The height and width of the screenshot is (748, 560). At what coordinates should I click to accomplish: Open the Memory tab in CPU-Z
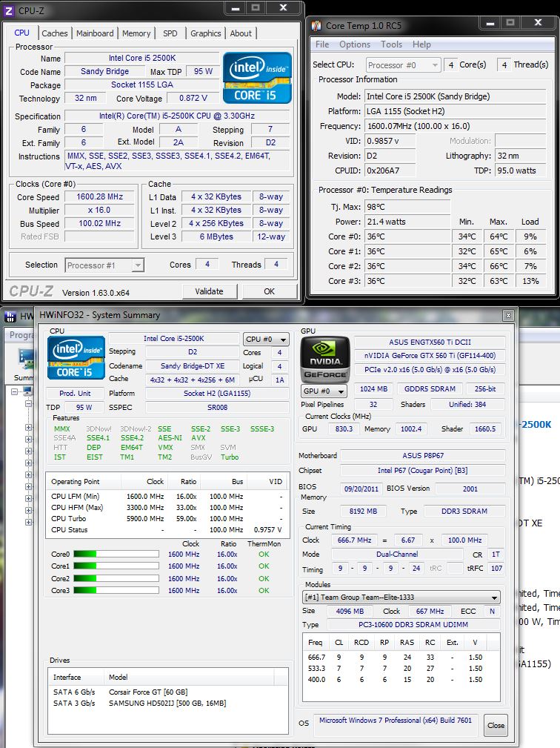point(136,33)
